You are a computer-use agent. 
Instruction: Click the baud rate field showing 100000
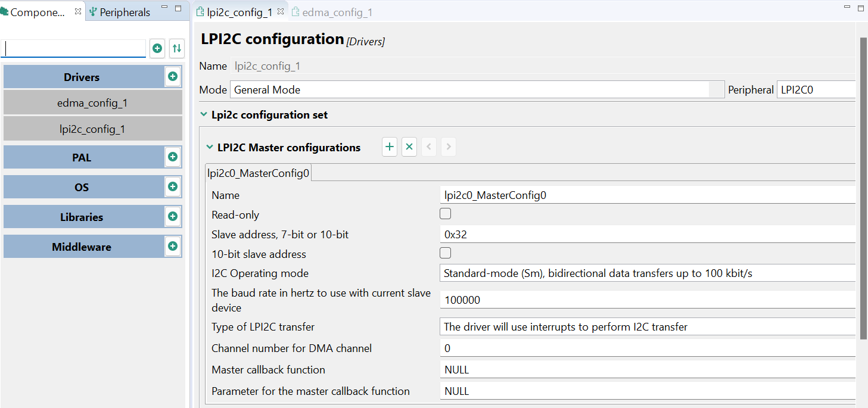(648, 300)
